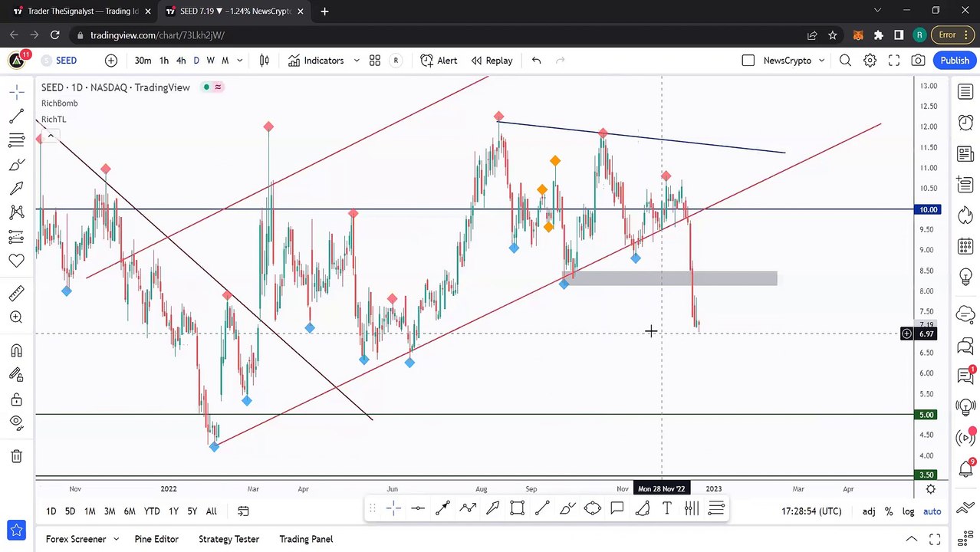Open the forecasting and measurement tools group
The image size is (980, 552).
pyautogui.click(x=16, y=237)
